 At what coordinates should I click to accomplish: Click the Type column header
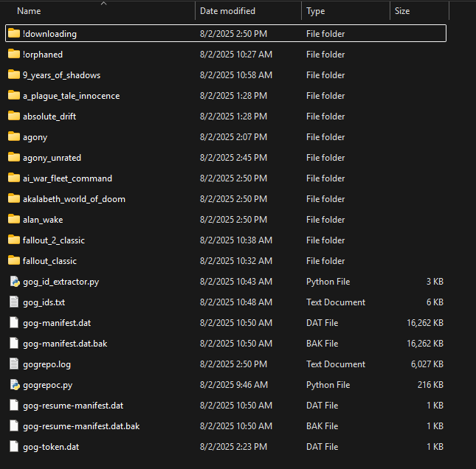tap(316, 12)
